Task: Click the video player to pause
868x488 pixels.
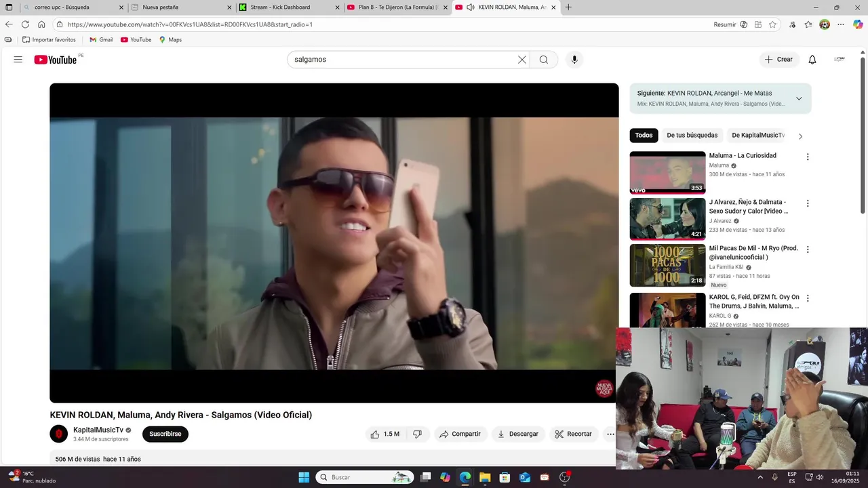Action: (x=334, y=243)
